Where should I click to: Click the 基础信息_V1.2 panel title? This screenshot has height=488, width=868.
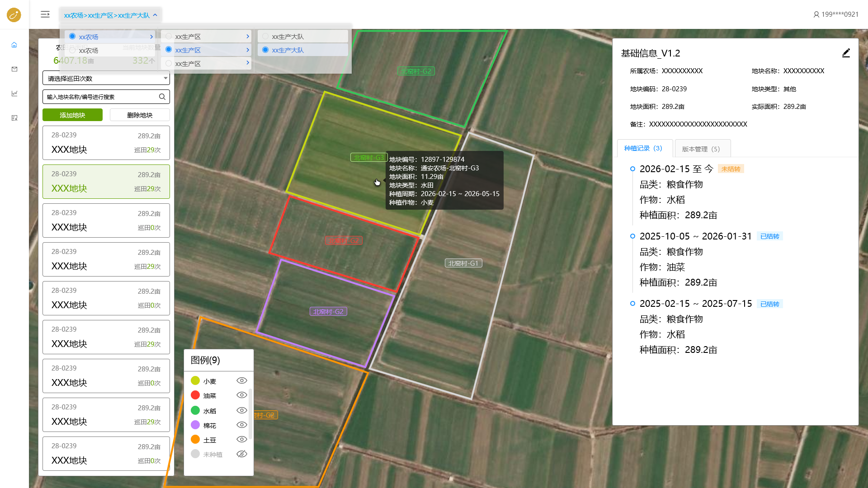point(651,53)
